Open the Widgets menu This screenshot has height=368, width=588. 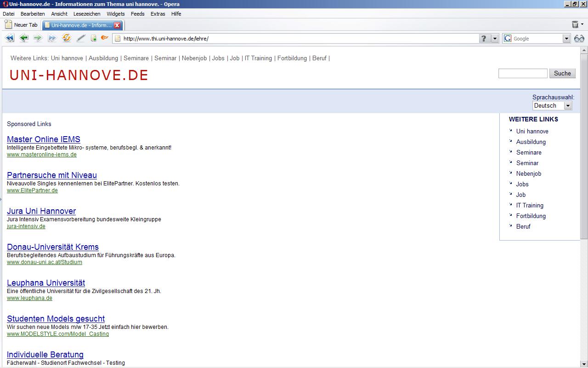click(116, 14)
